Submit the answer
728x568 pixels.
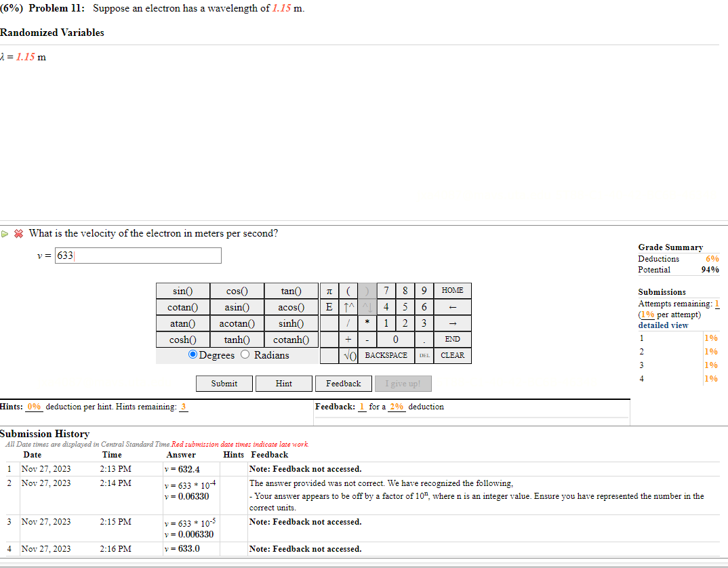tap(224, 384)
